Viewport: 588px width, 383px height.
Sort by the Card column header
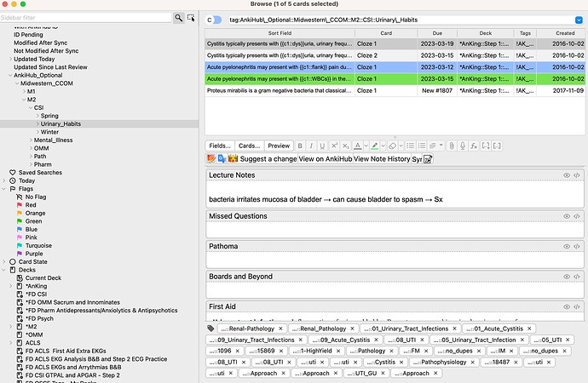tap(386, 33)
